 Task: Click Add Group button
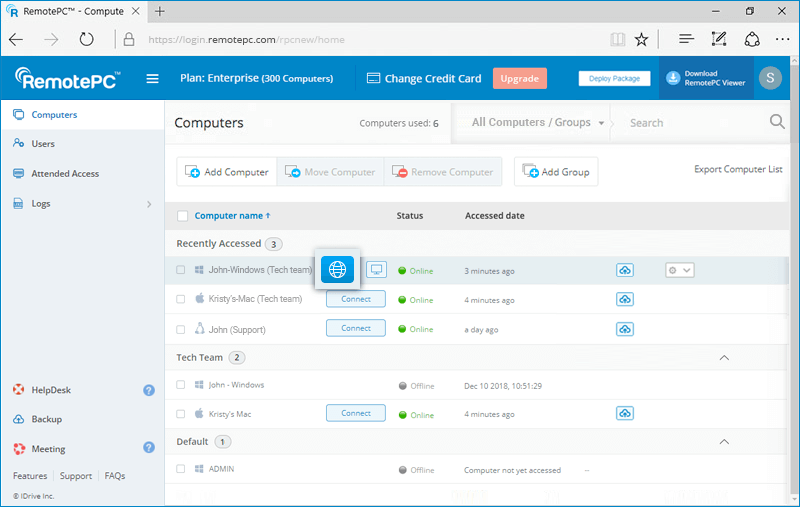(556, 172)
